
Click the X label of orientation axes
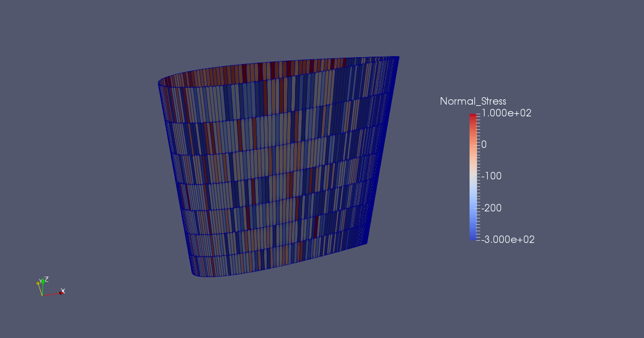(x=63, y=290)
